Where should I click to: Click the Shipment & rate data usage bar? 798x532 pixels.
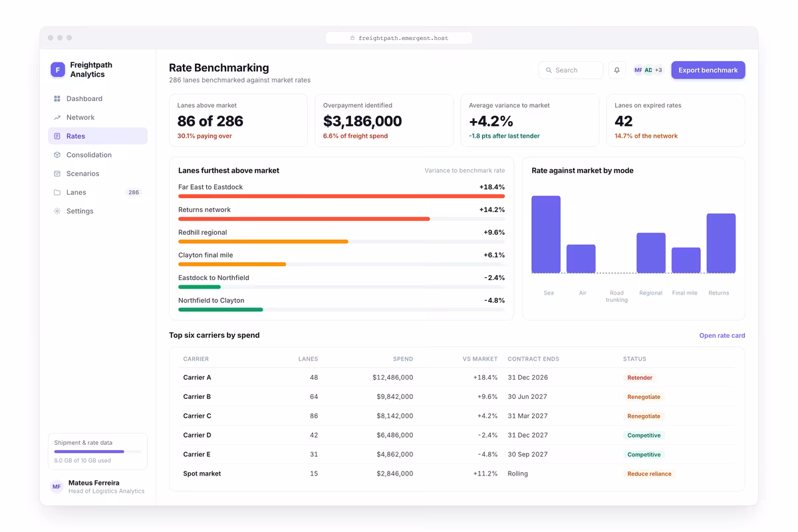click(x=98, y=452)
